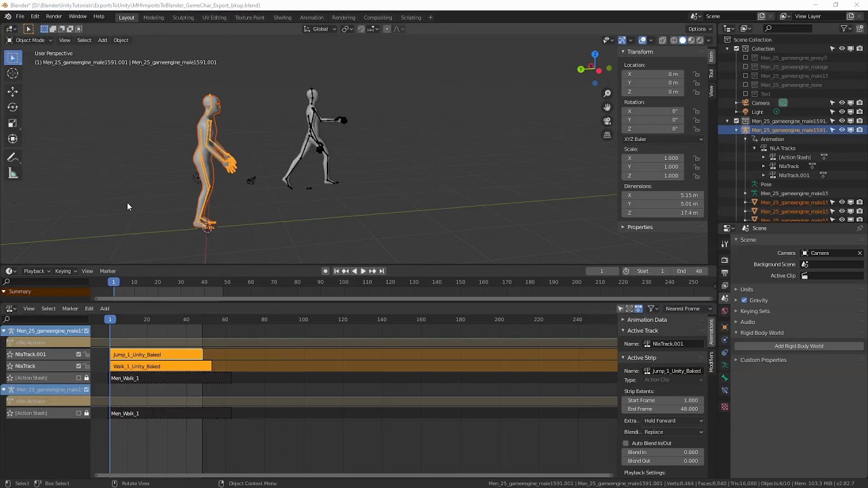Open Object Mode selector dropdown
868x488 pixels.
[x=30, y=40]
